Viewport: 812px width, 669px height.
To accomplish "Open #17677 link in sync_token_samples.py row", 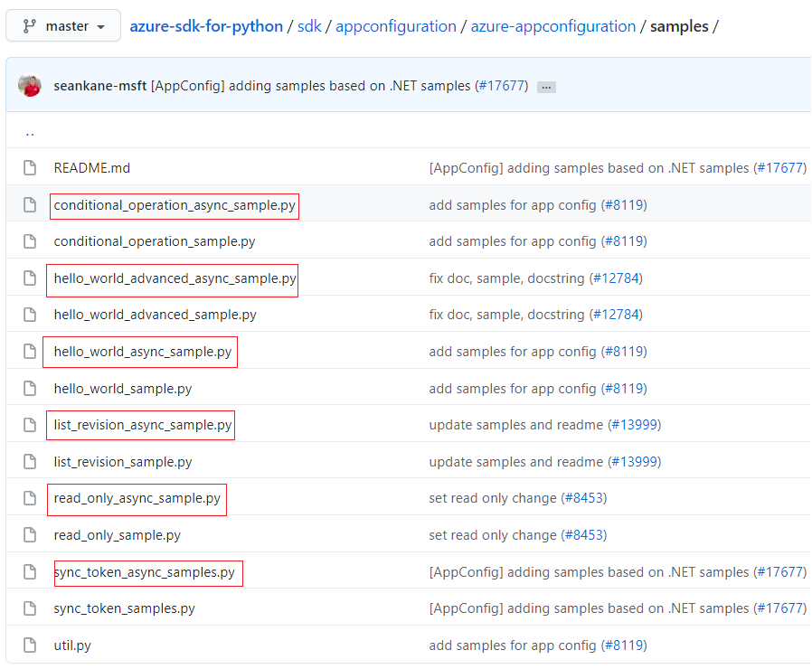I will click(x=779, y=608).
